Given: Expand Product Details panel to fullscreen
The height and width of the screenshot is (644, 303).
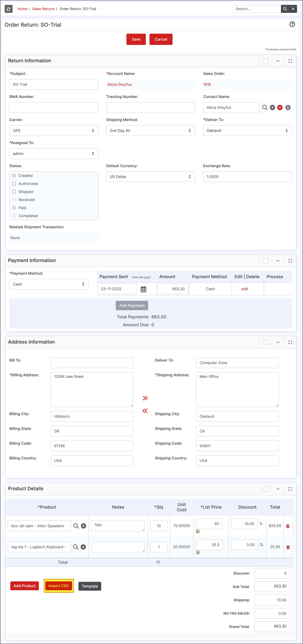Looking at the screenshot, I should (x=290, y=489).
